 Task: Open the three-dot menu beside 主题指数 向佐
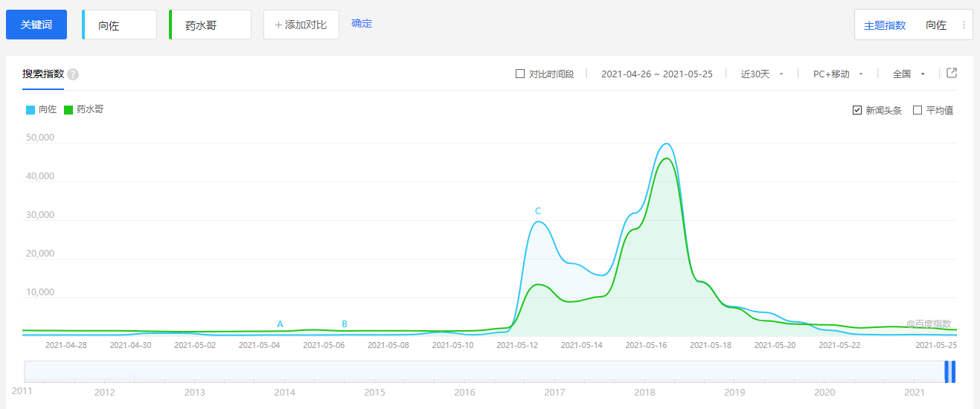pyautogui.click(x=964, y=25)
